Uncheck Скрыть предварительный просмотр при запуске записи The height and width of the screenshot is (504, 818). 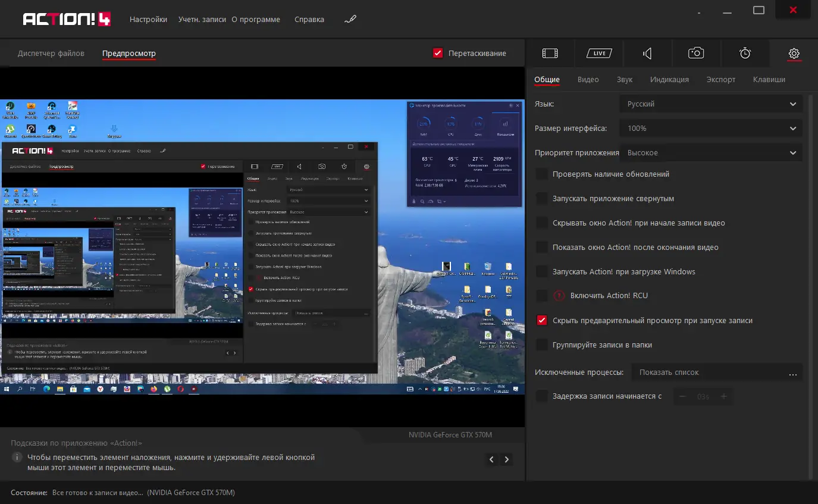[542, 320]
